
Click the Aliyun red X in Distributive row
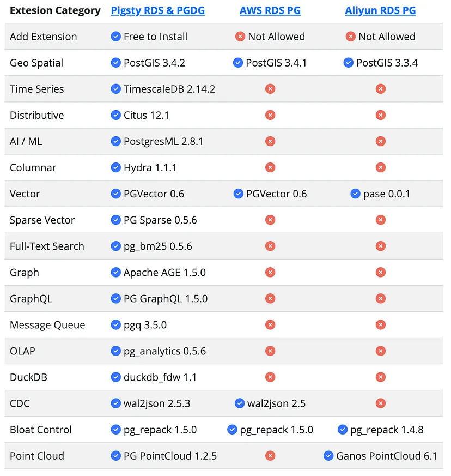pyautogui.click(x=381, y=115)
